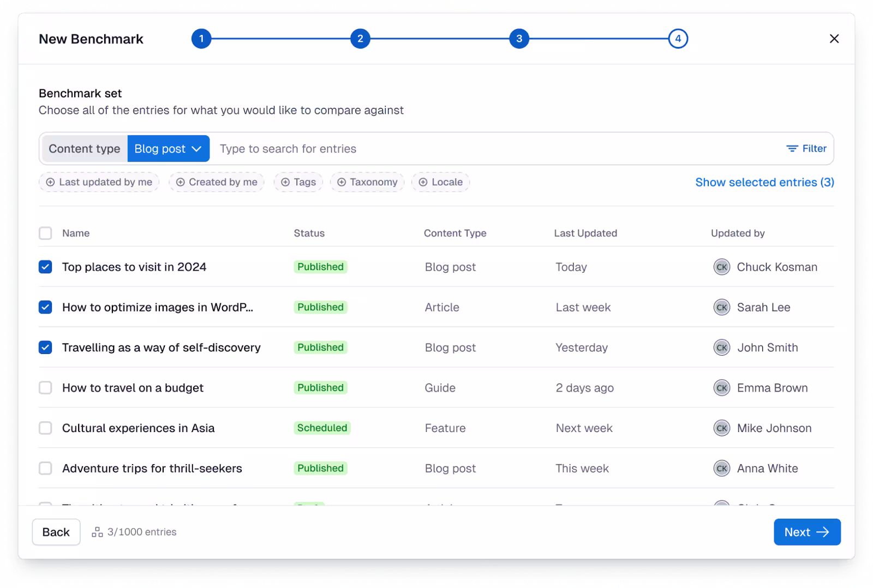Close the New Benchmark dialog

pos(834,39)
